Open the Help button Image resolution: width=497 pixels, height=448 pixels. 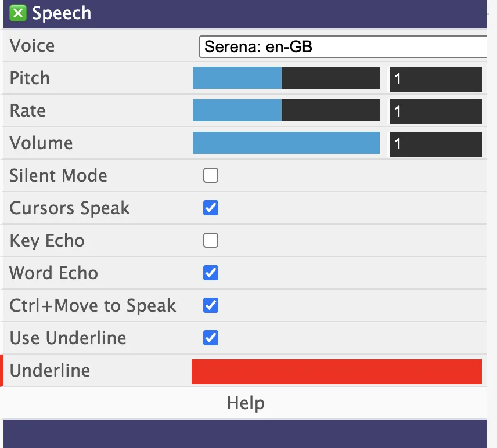(245, 403)
